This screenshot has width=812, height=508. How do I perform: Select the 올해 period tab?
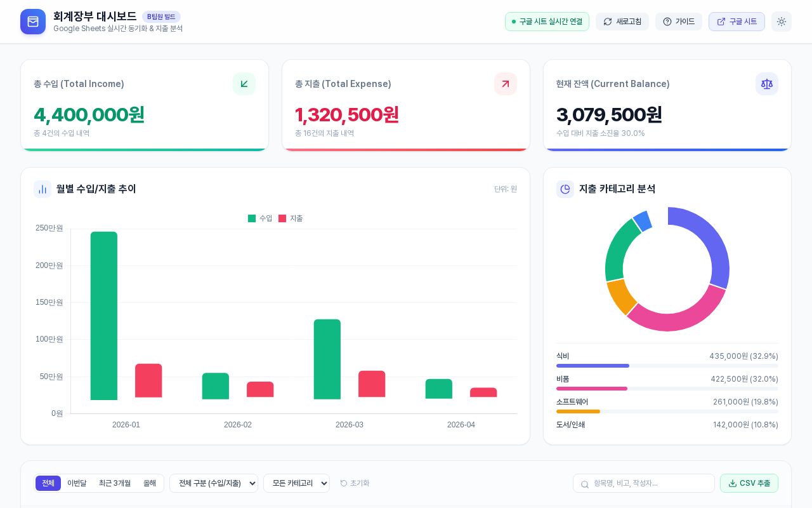(150, 483)
